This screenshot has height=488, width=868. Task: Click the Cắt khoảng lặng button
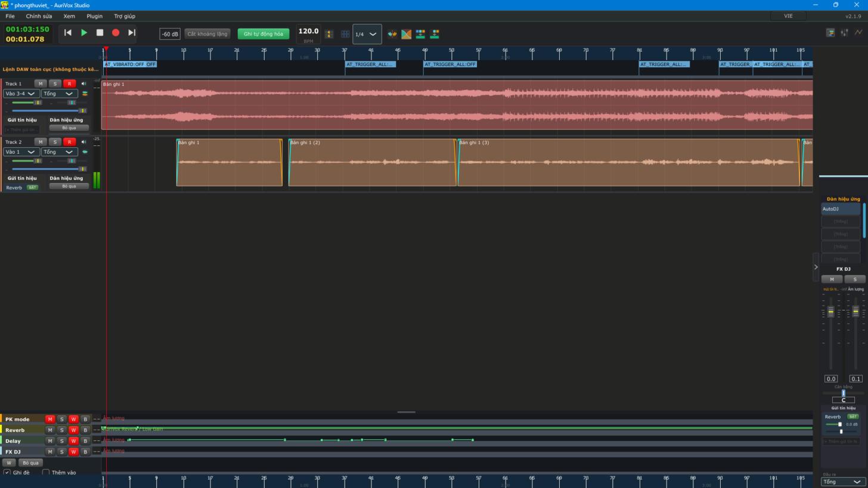207,34
